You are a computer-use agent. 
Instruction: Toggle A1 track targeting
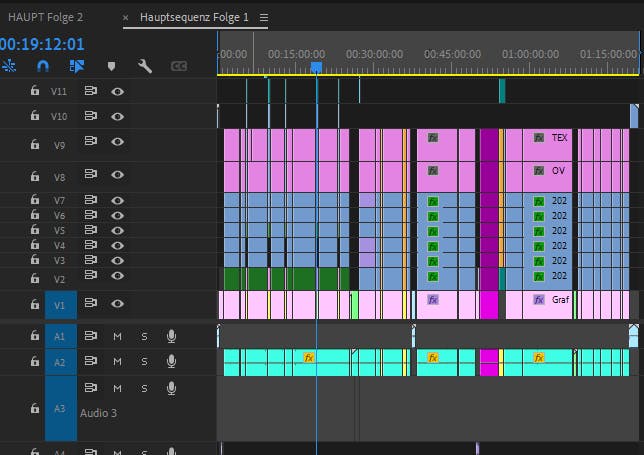point(61,336)
